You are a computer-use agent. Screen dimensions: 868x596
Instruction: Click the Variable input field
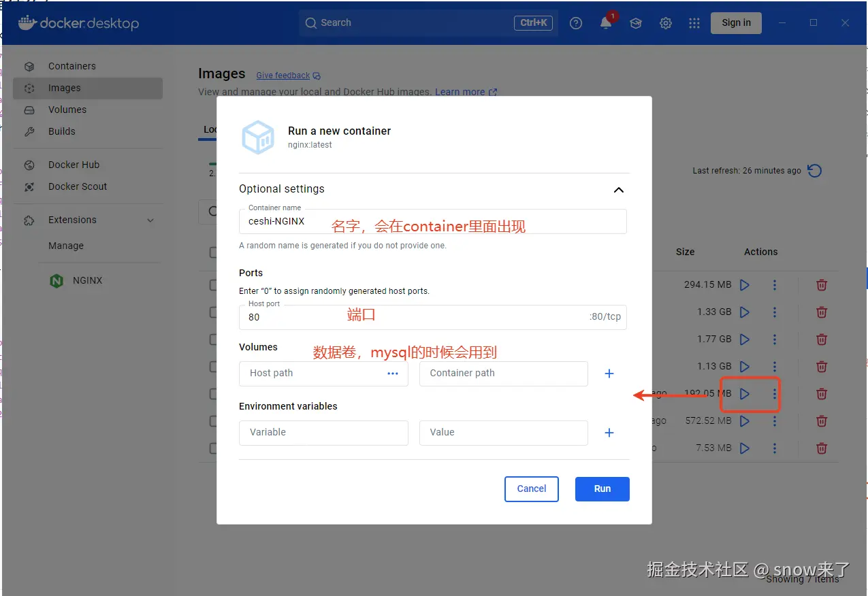[x=323, y=433]
